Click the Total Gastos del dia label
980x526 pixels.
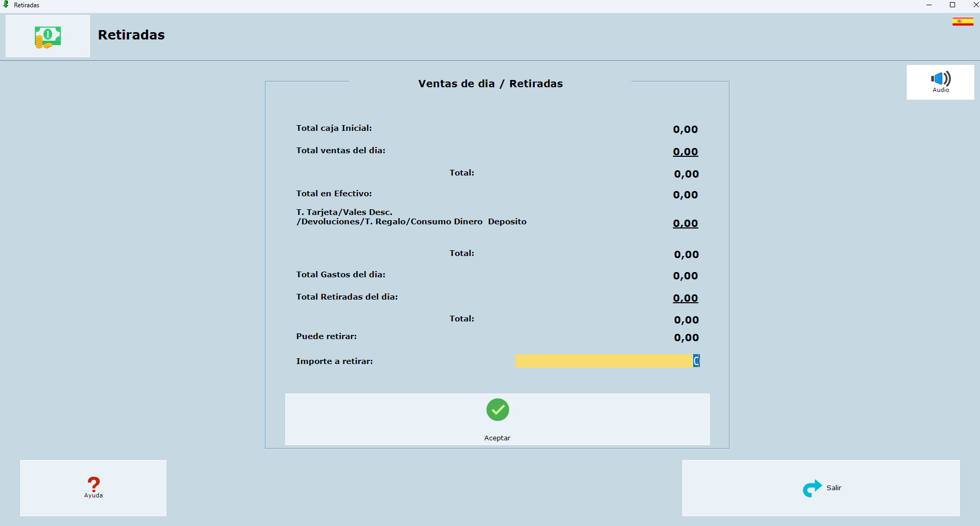click(x=340, y=275)
